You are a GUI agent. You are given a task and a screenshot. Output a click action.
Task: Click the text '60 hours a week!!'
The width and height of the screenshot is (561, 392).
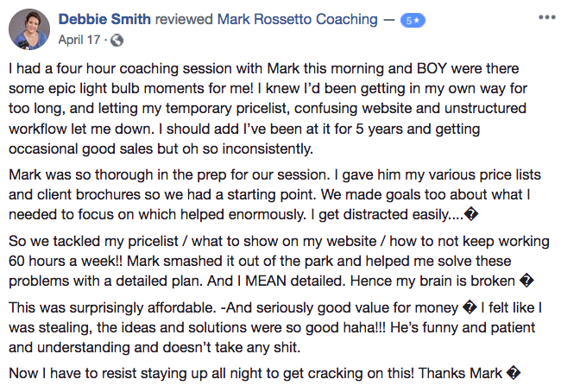point(66,261)
